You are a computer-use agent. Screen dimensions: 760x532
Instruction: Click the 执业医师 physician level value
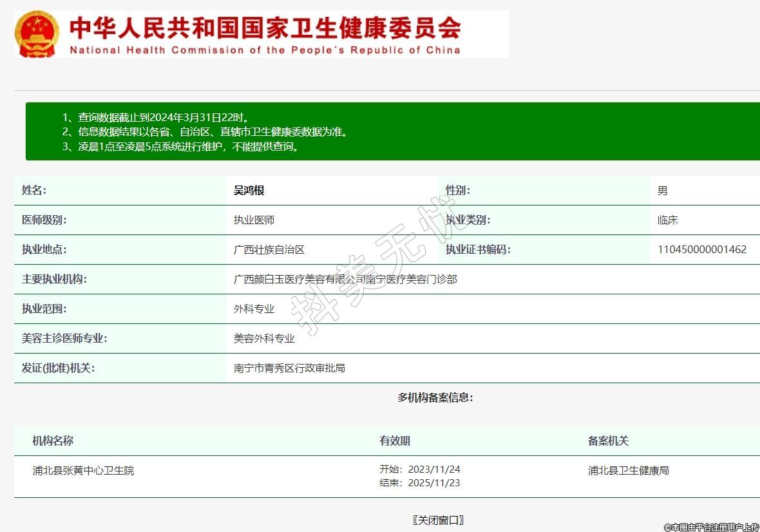point(254,220)
